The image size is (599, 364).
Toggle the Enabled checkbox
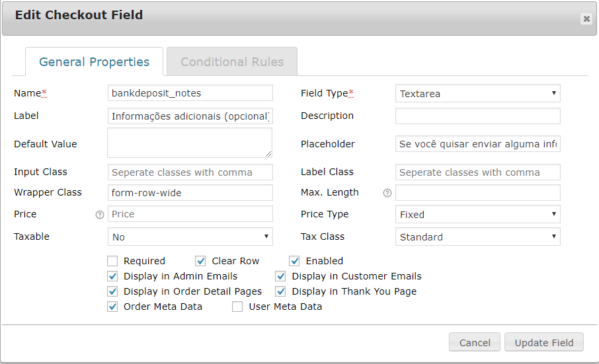point(295,261)
